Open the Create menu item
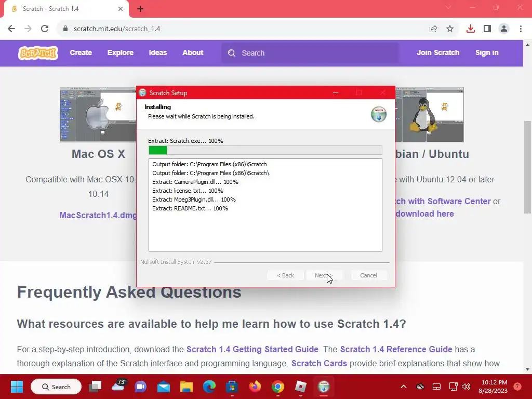The image size is (532, 399). 81,52
